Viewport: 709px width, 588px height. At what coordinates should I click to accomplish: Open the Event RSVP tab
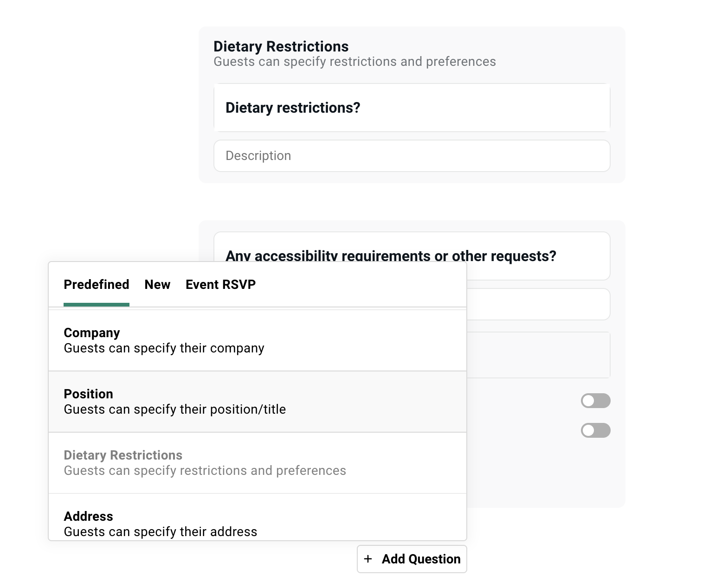tap(220, 284)
